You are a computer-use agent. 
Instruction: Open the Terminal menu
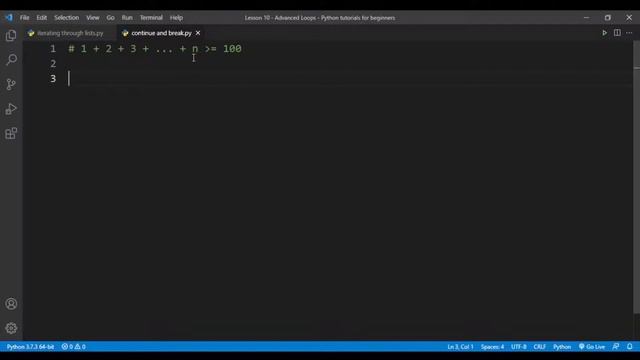point(151,18)
